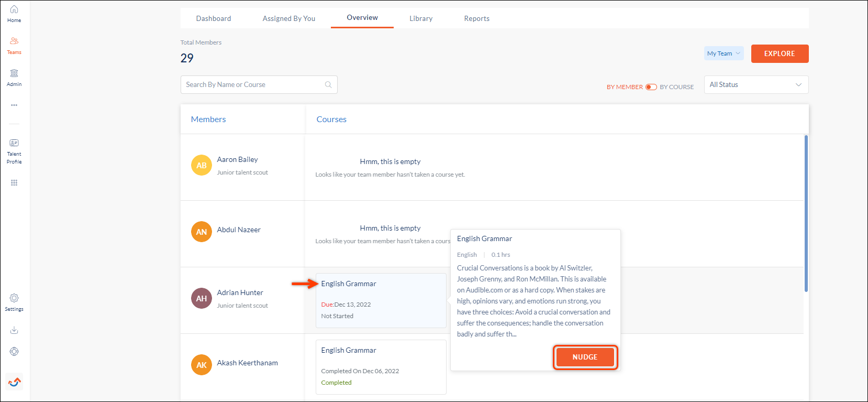Click the Not Started status text
Image resolution: width=868 pixels, height=402 pixels.
pos(337,316)
